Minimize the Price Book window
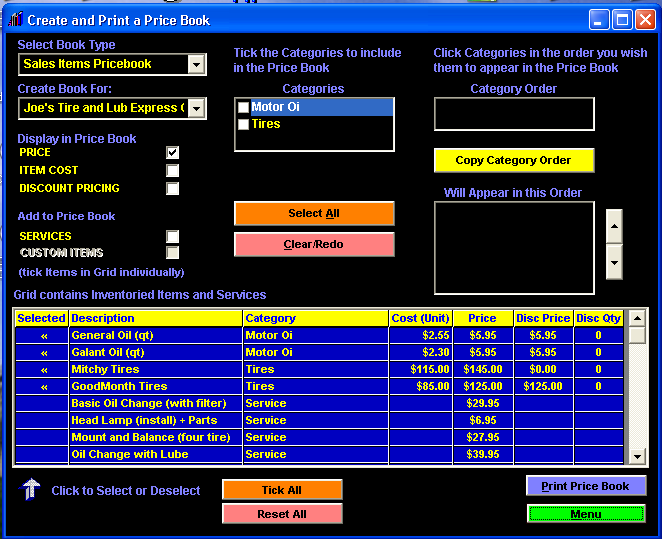Image resolution: width=662 pixels, height=539 pixels. 599,19
